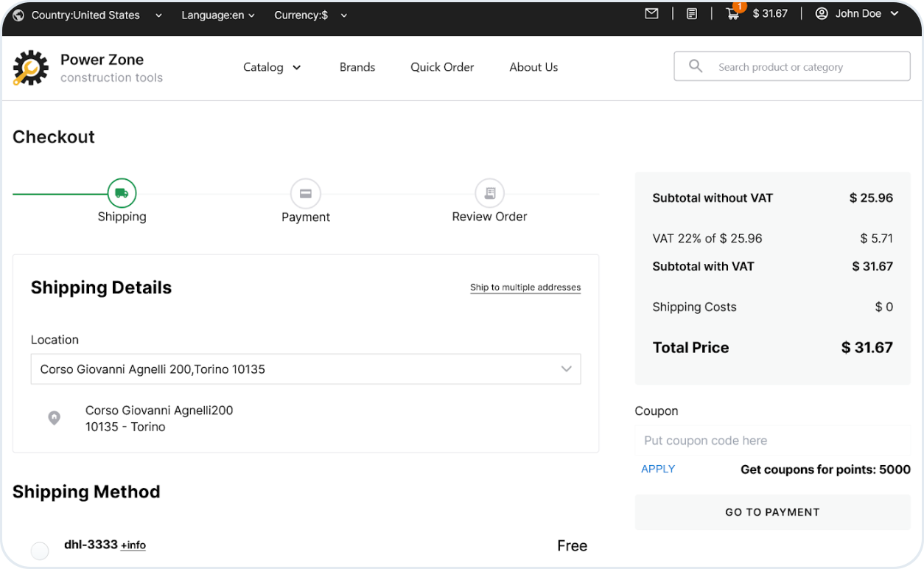
Task: Click the Review Order step icon
Action: pos(489,194)
